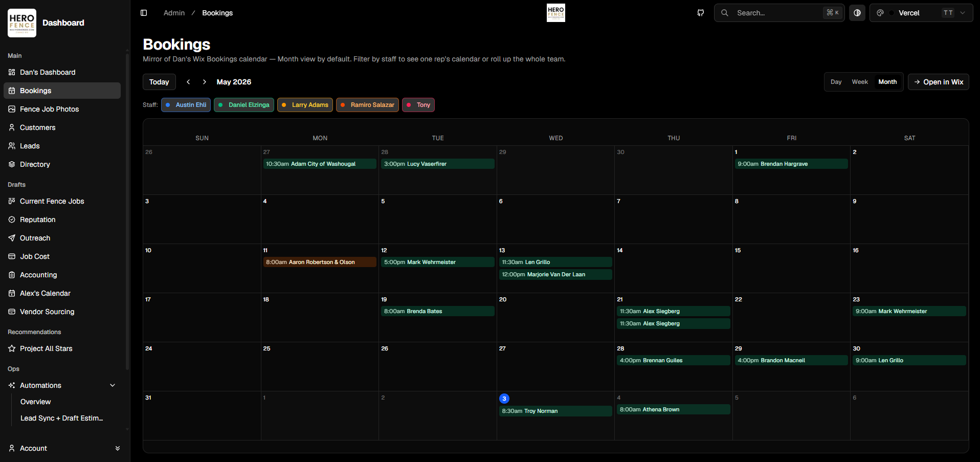Open Len Grillo 9:00am Saturday booking
The width and height of the screenshot is (980, 462).
pyautogui.click(x=909, y=360)
